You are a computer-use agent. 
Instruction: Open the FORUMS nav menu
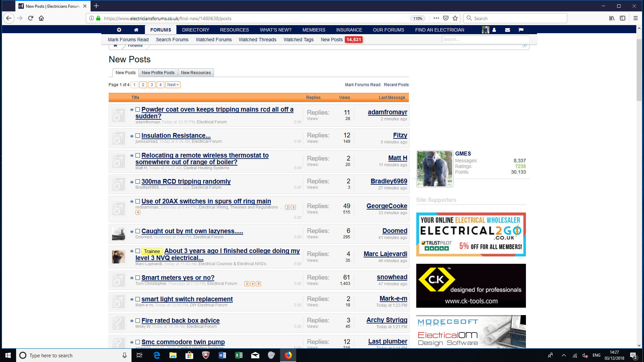click(161, 30)
